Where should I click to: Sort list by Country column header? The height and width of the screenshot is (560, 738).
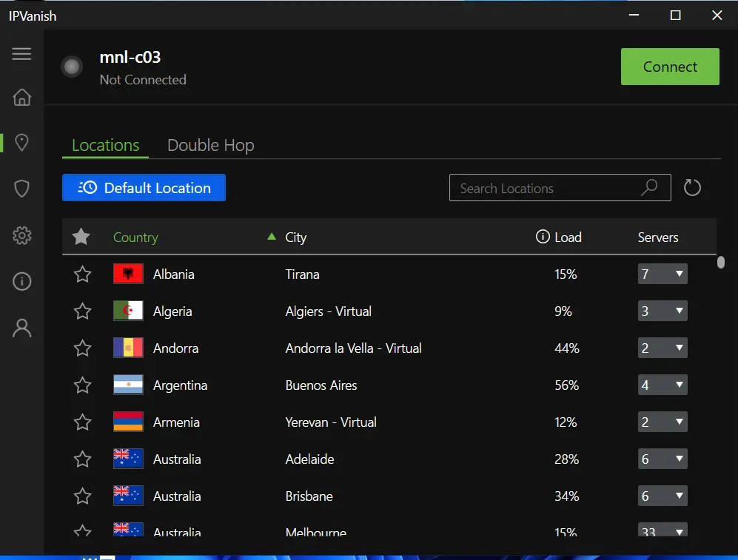click(135, 237)
